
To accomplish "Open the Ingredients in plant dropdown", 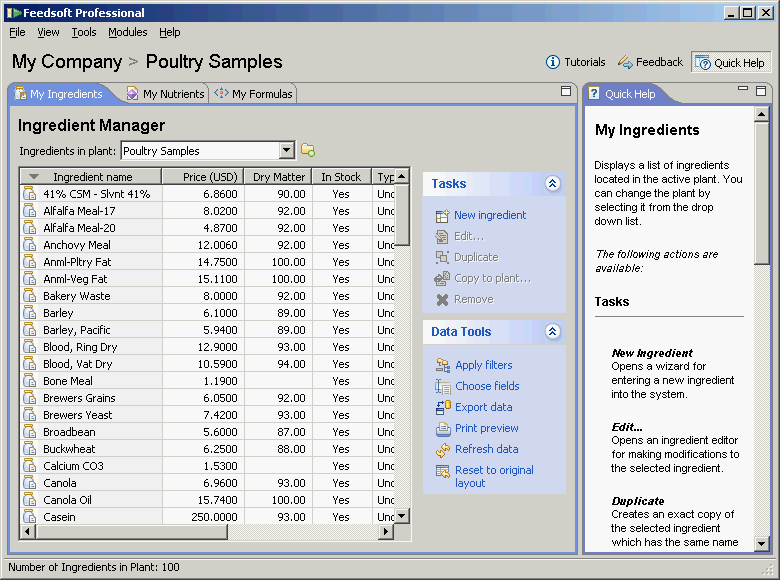I will point(287,150).
